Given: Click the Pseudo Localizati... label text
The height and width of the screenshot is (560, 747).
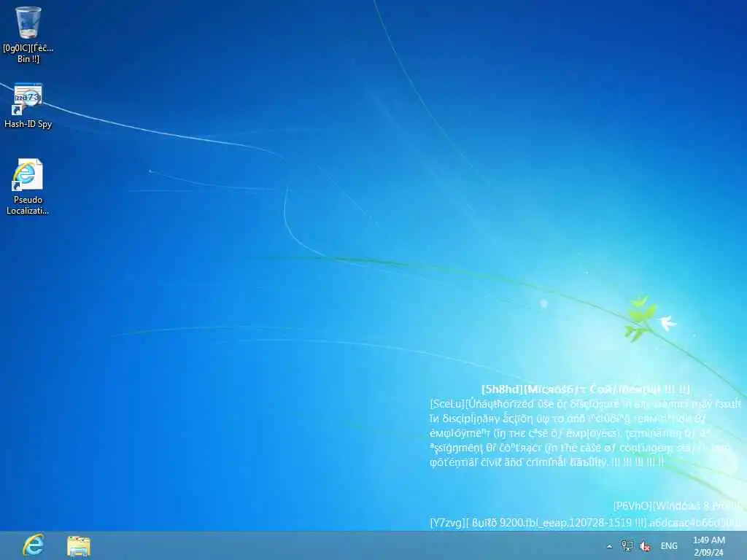Looking at the screenshot, I should pyautogui.click(x=28, y=205).
